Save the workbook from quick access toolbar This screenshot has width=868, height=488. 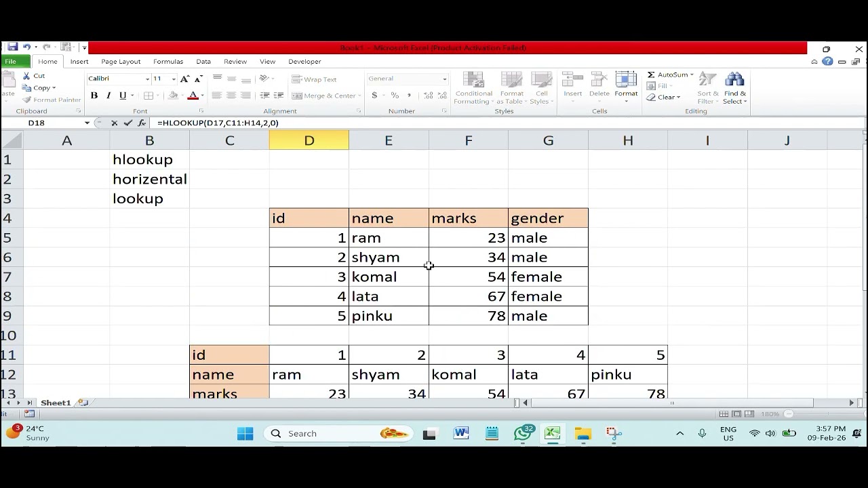(x=12, y=47)
